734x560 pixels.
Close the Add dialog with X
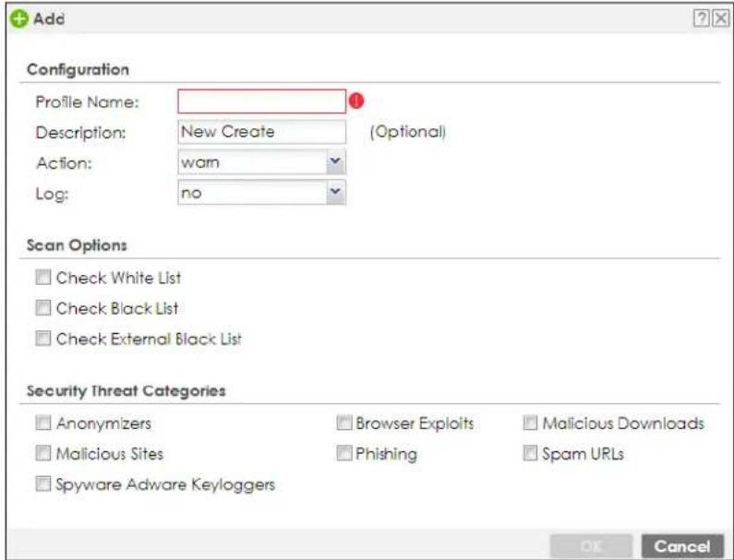click(x=721, y=18)
